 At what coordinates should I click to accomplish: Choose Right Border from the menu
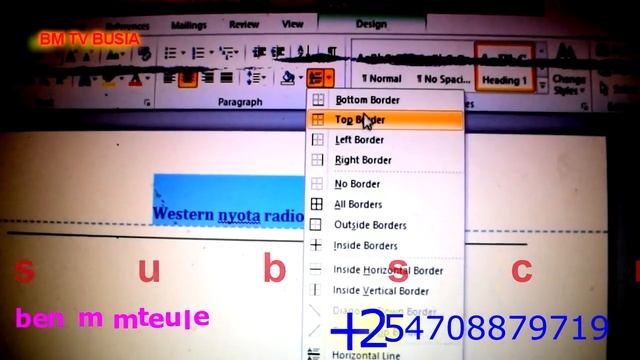[385, 160]
